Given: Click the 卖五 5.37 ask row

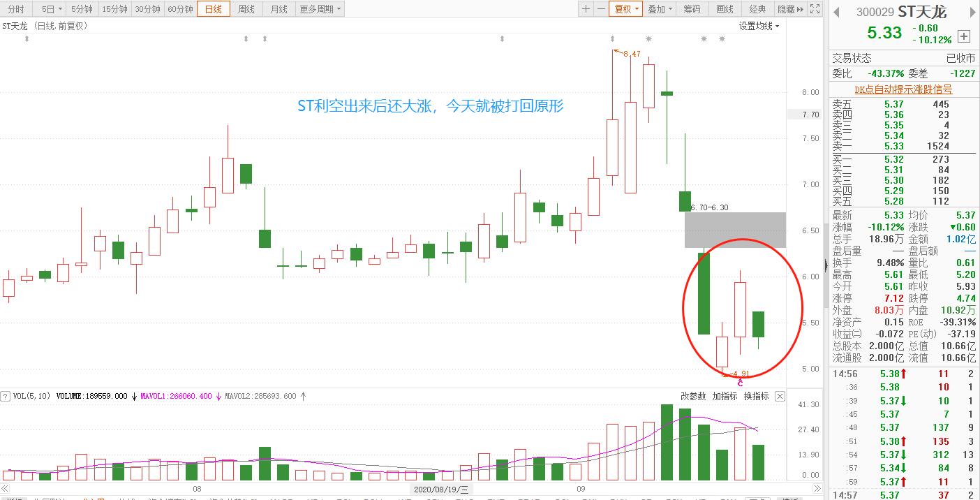Looking at the screenshot, I should 903,104.
